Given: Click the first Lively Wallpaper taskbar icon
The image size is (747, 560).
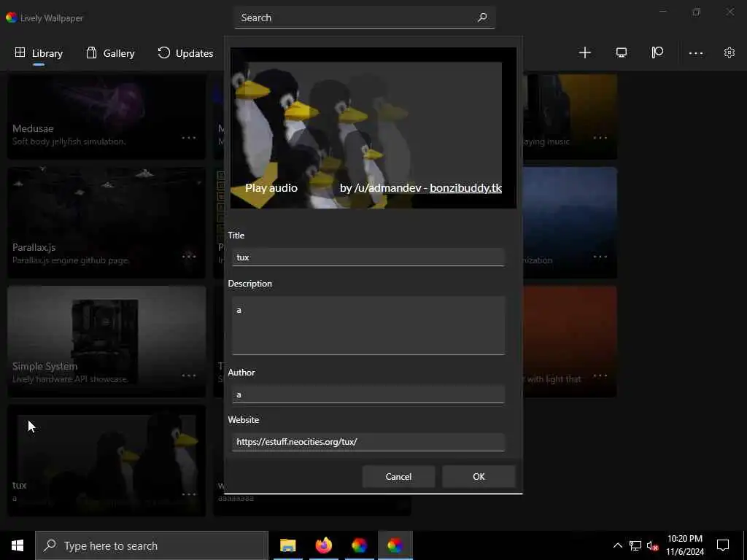Looking at the screenshot, I should pyautogui.click(x=359, y=545).
